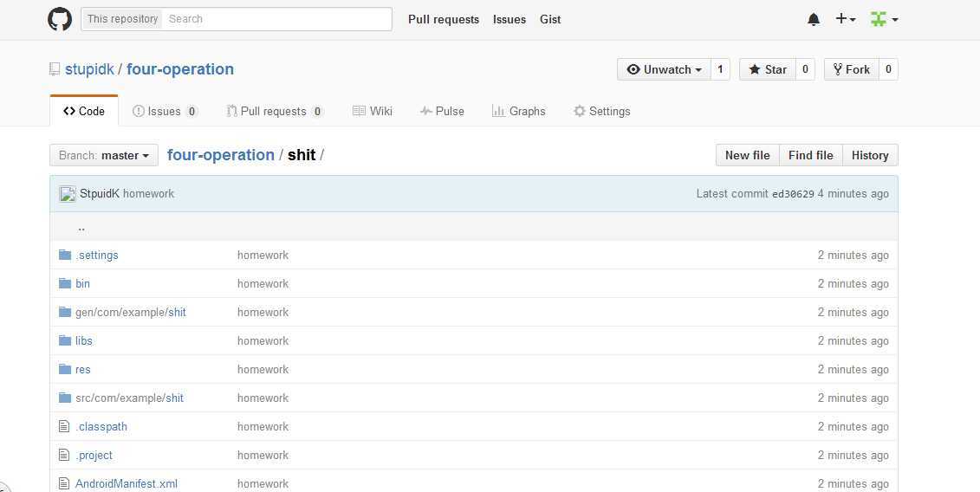The height and width of the screenshot is (492, 980).
Task: Open the .classpath file
Action: pyautogui.click(x=101, y=426)
